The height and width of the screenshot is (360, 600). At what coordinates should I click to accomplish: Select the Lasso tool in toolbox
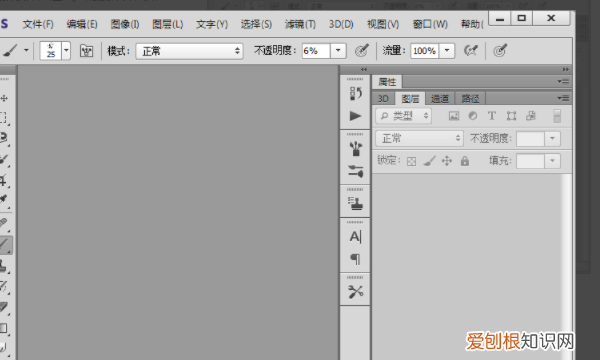pos(4,138)
